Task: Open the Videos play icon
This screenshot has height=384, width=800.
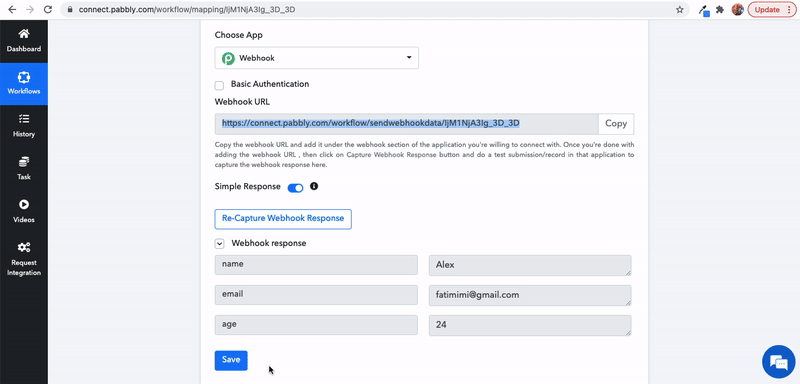Action: coord(23,204)
